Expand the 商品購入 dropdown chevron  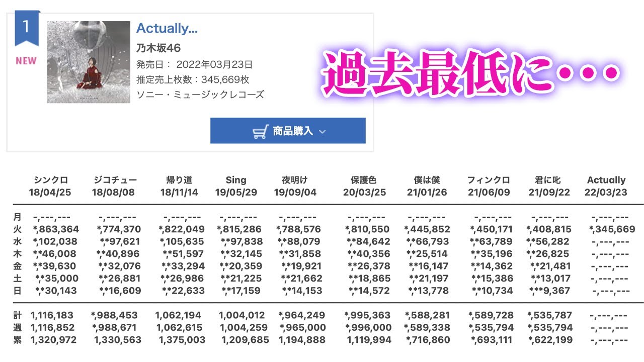(323, 132)
